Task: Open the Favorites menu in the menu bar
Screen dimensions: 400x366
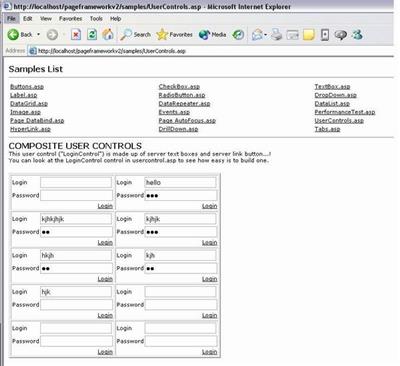Action: click(70, 19)
